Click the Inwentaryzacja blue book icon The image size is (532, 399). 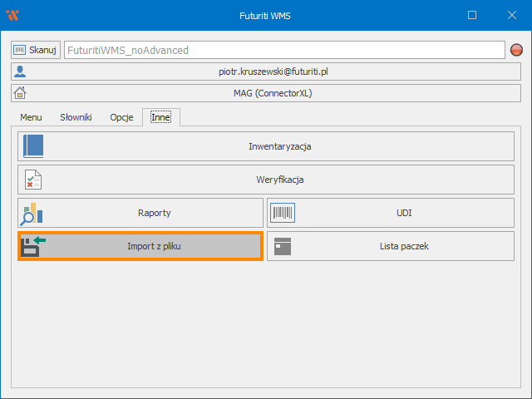tap(33, 146)
